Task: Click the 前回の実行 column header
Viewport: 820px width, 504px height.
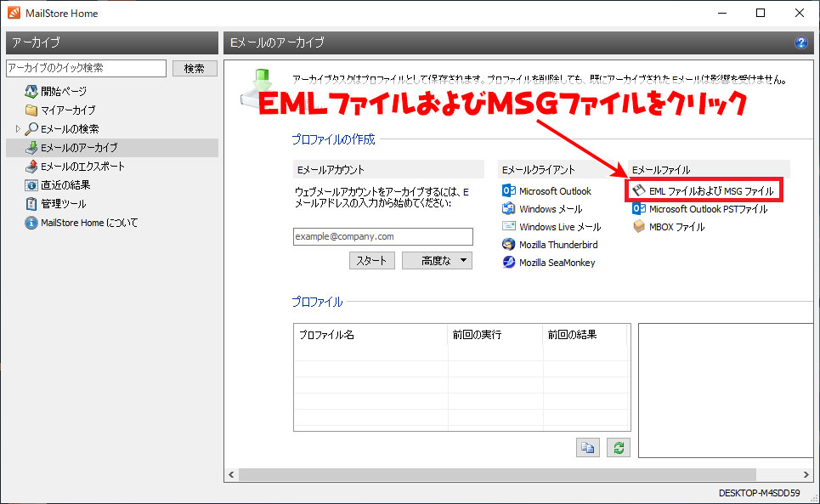Action: click(x=495, y=335)
